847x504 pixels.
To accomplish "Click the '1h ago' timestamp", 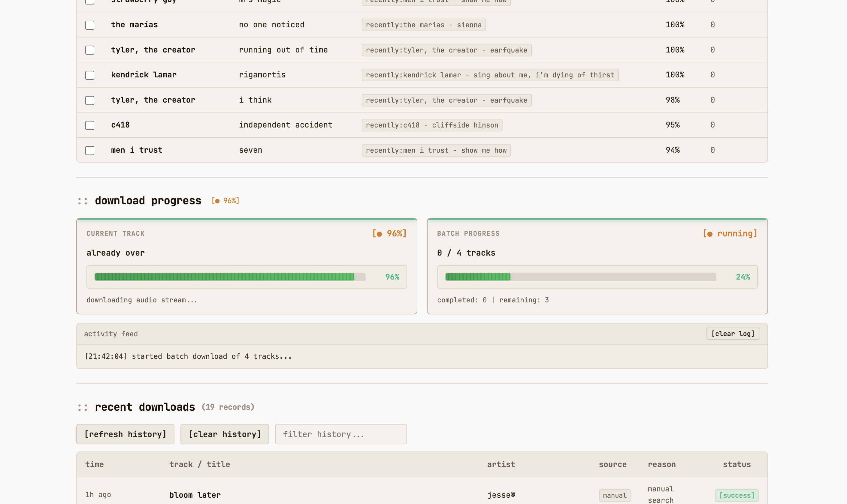I will (98, 495).
